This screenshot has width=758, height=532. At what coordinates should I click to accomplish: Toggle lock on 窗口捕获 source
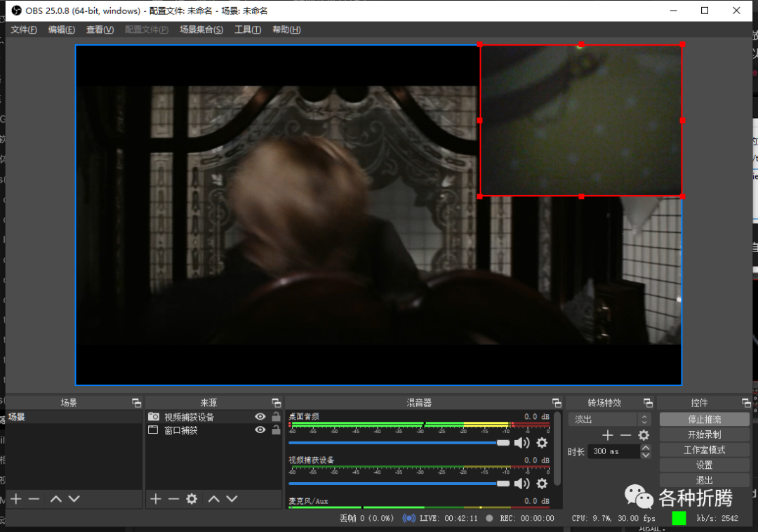click(x=276, y=429)
